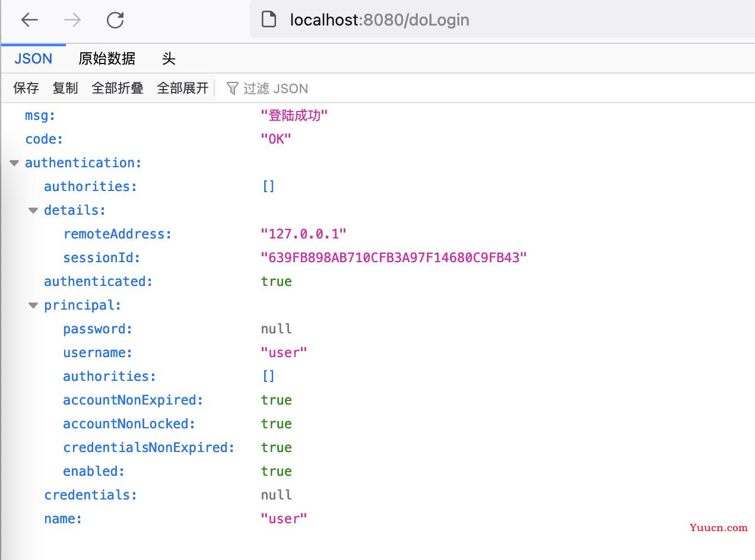Click the forward navigation arrow

72,20
